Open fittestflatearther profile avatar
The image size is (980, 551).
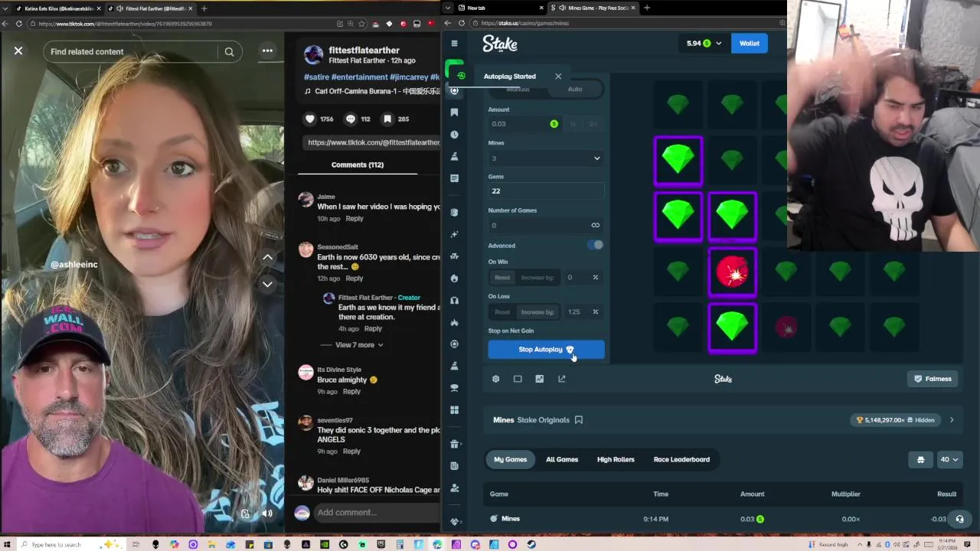[313, 54]
